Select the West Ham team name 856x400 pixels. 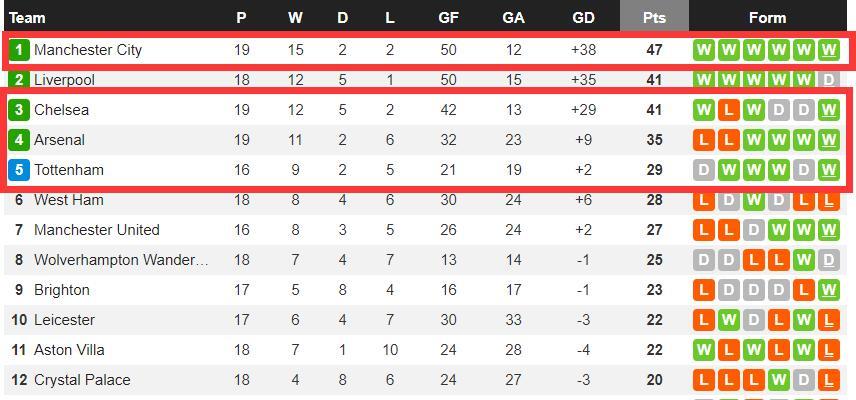69,200
